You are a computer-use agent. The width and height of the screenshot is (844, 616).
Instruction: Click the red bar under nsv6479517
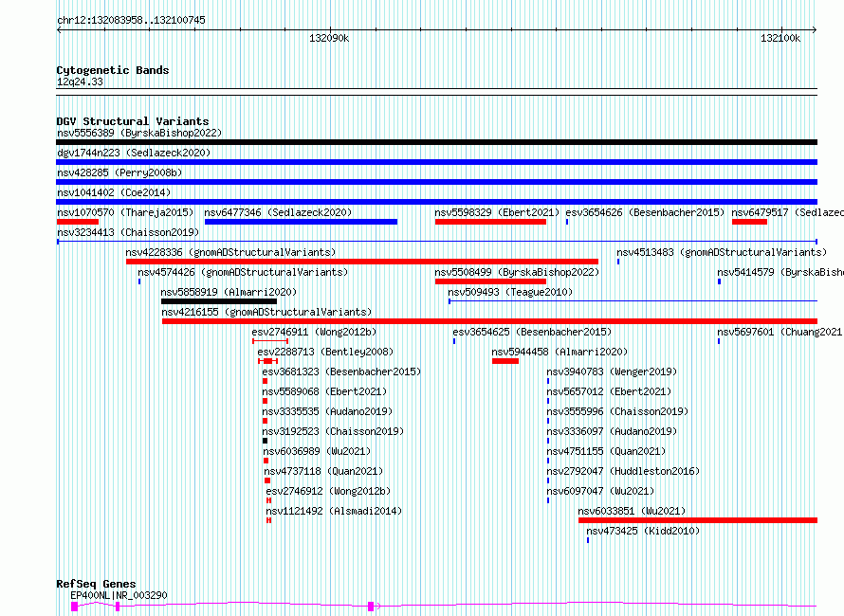click(x=749, y=222)
